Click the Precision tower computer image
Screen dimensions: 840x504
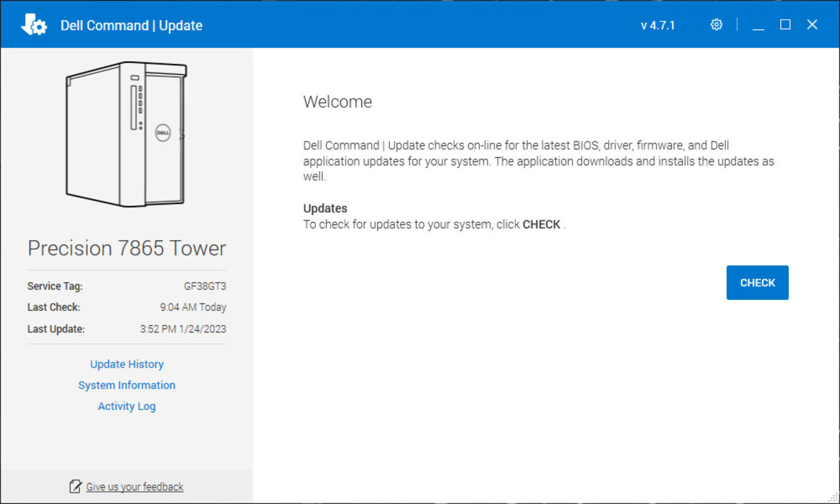(126, 134)
